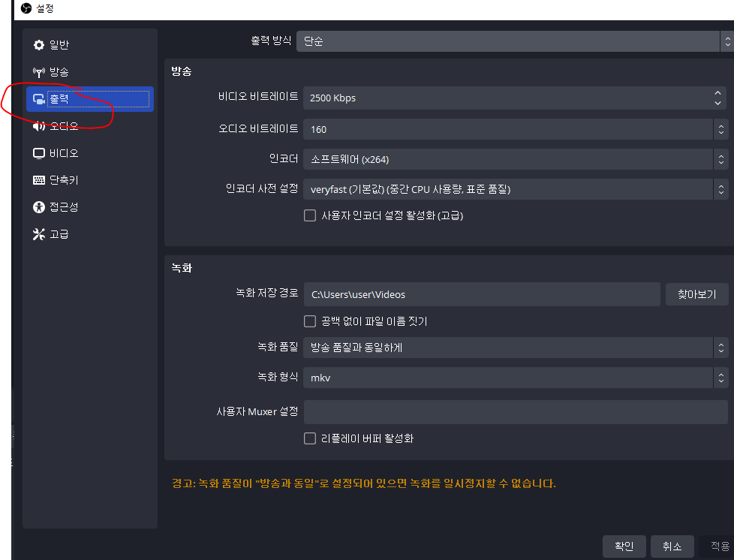Enable 사용자 인코더 설정 활성화 (고급) checkbox
Screen dimensions: 734x560
[x=310, y=215]
